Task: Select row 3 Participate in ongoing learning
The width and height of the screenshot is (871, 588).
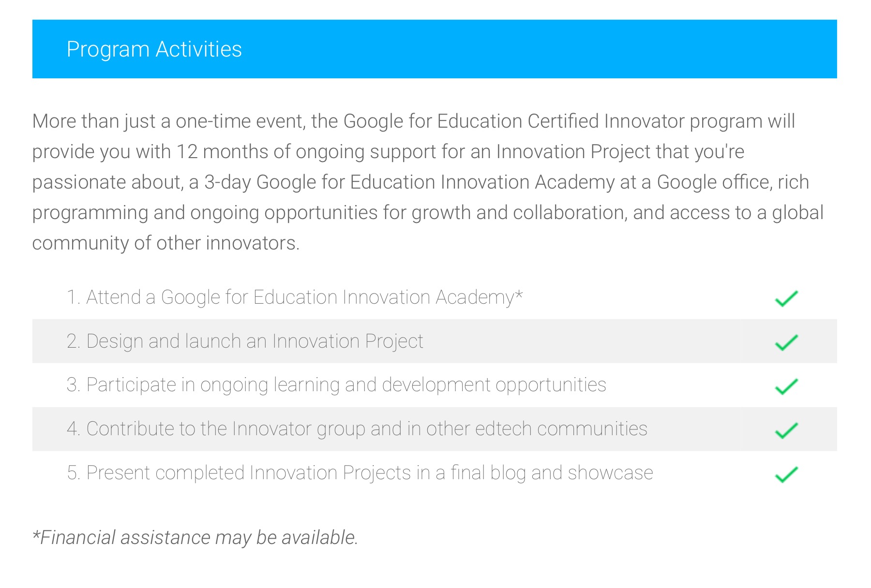Action: (435, 385)
